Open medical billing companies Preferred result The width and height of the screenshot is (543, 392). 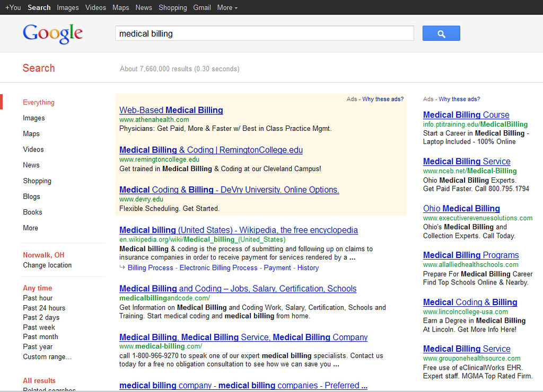[243, 386]
